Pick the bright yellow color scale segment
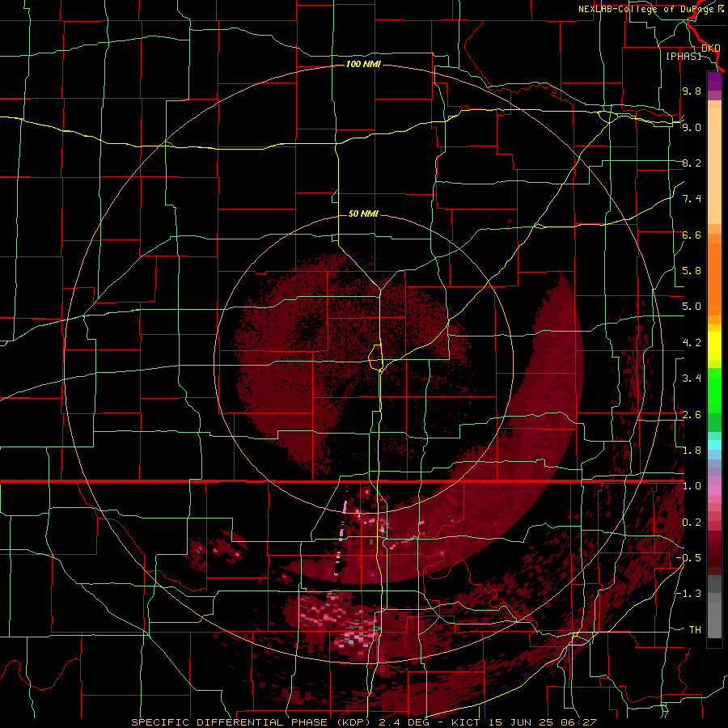The image size is (728, 728). click(x=714, y=346)
